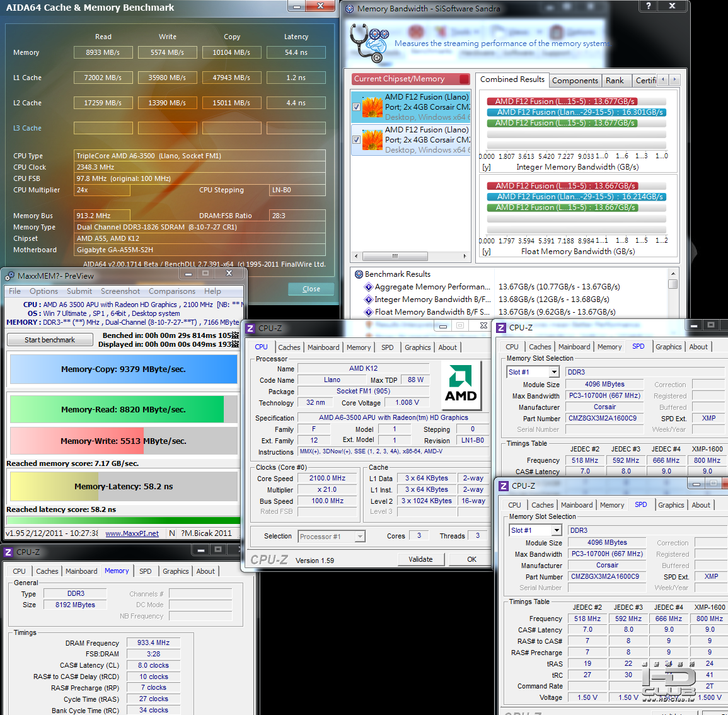The height and width of the screenshot is (715, 728).
Task: Click the blue 16.301GB/s bar in Integer chart
Action: (x=576, y=112)
